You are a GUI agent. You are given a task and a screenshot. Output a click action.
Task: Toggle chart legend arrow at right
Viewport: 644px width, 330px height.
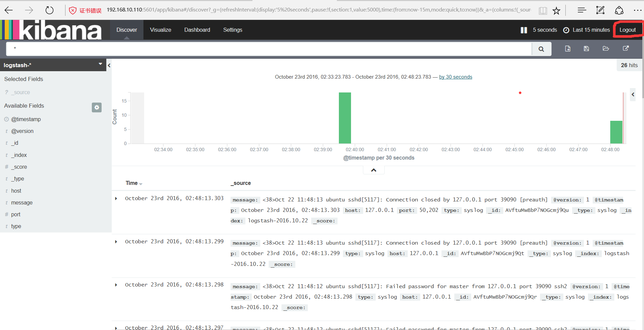pos(633,95)
